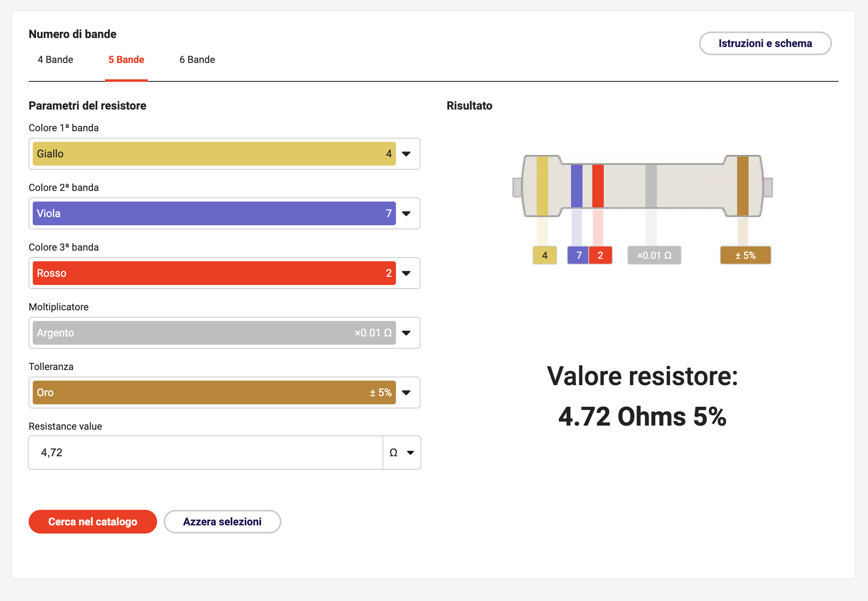Open the Tolleranza Oro dropdown arrow
The image size is (868, 601).
(406, 392)
